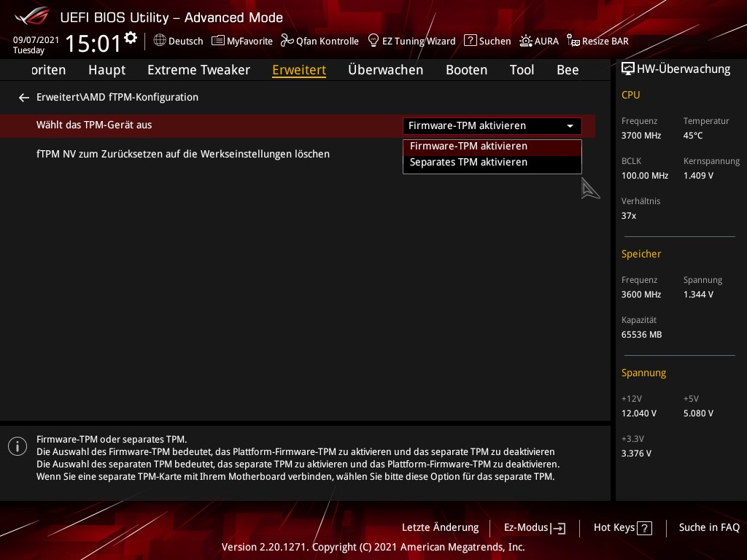Click the Spannung section heading
Image resolution: width=747 pixels, height=560 pixels.
click(643, 373)
